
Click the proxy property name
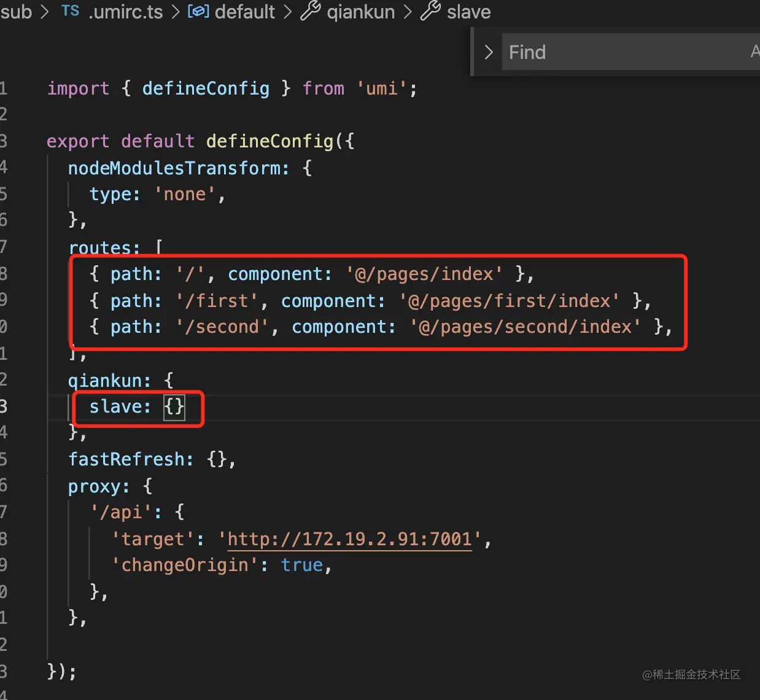click(94, 487)
